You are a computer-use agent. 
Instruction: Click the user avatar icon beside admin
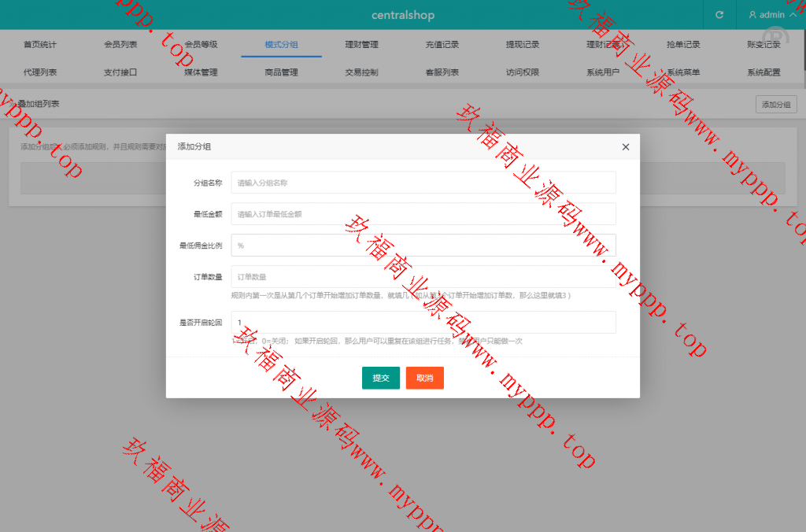752,15
